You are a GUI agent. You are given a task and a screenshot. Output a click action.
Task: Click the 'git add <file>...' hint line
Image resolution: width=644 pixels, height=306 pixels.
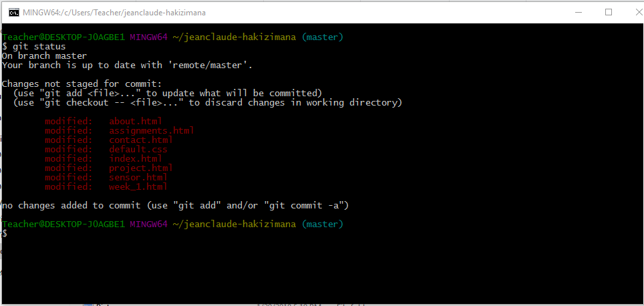pyautogui.click(x=167, y=94)
